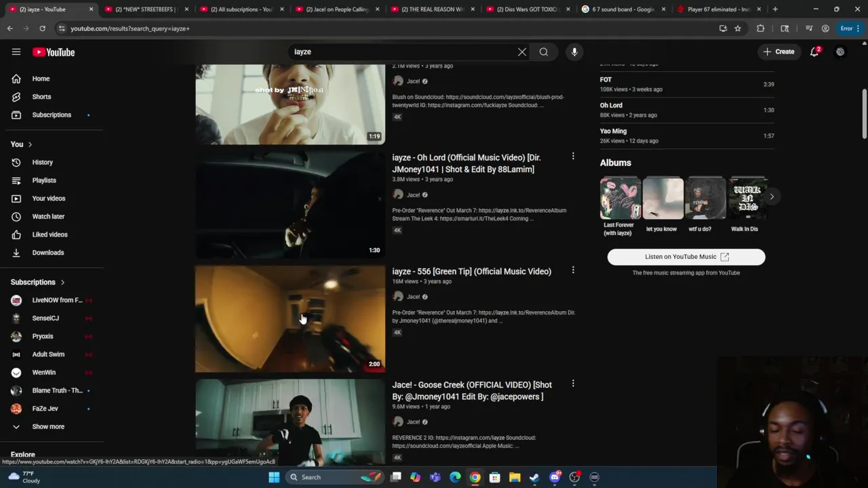
Task: Play FOT track in the side panel
Action: click(686, 84)
